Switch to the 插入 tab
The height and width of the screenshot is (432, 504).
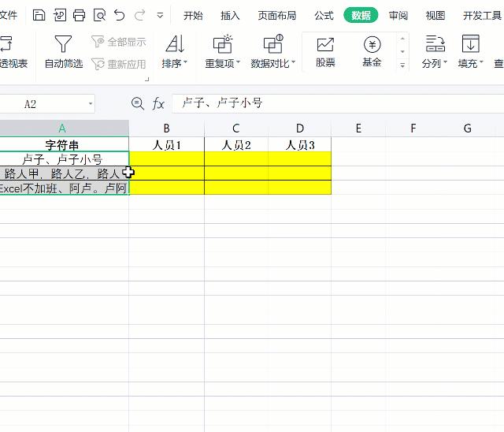(230, 15)
